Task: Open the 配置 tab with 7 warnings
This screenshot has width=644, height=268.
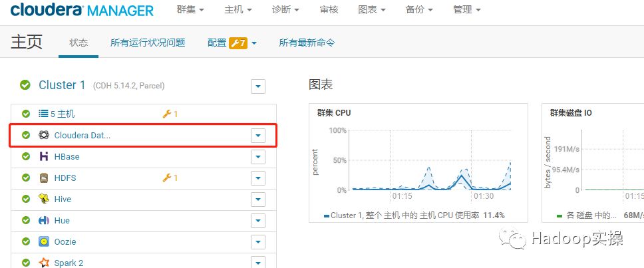Action: click(x=232, y=43)
